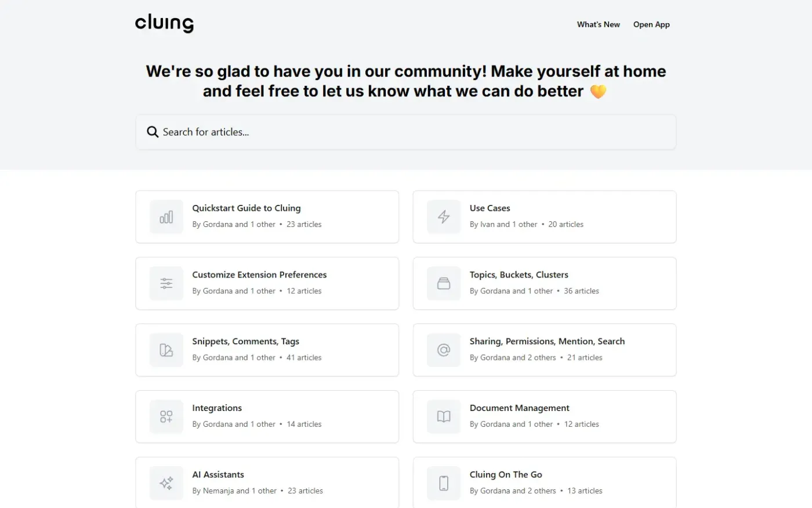This screenshot has width=812, height=508.
Task: Click the sliders icon for Customize Extension Preferences
Action: [166, 283]
